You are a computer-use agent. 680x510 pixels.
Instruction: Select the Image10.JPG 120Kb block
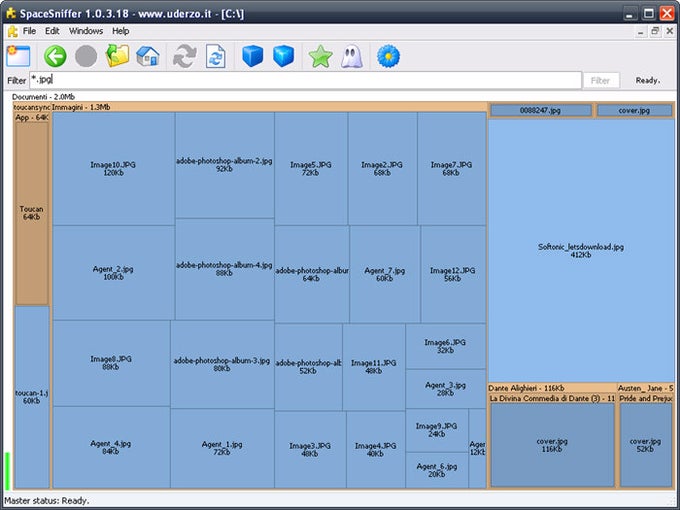pos(113,169)
